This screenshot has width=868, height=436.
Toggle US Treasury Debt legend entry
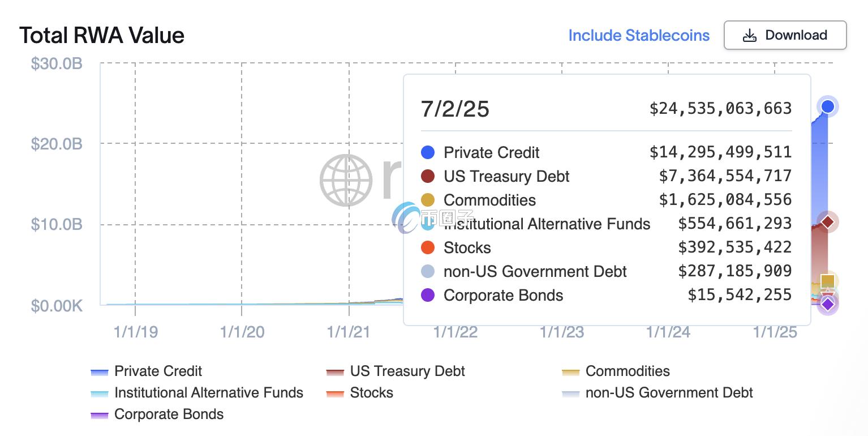click(396, 371)
